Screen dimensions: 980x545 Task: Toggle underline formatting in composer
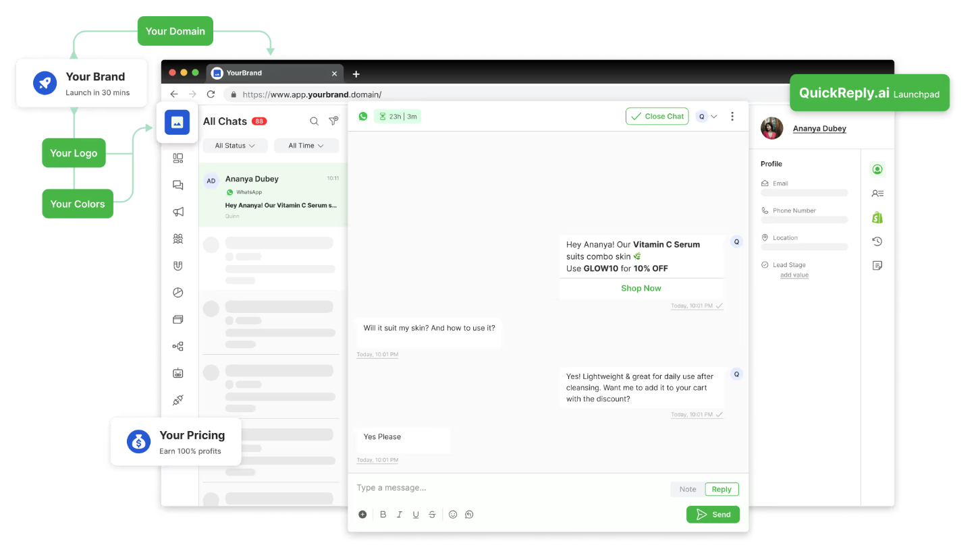[x=416, y=515]
